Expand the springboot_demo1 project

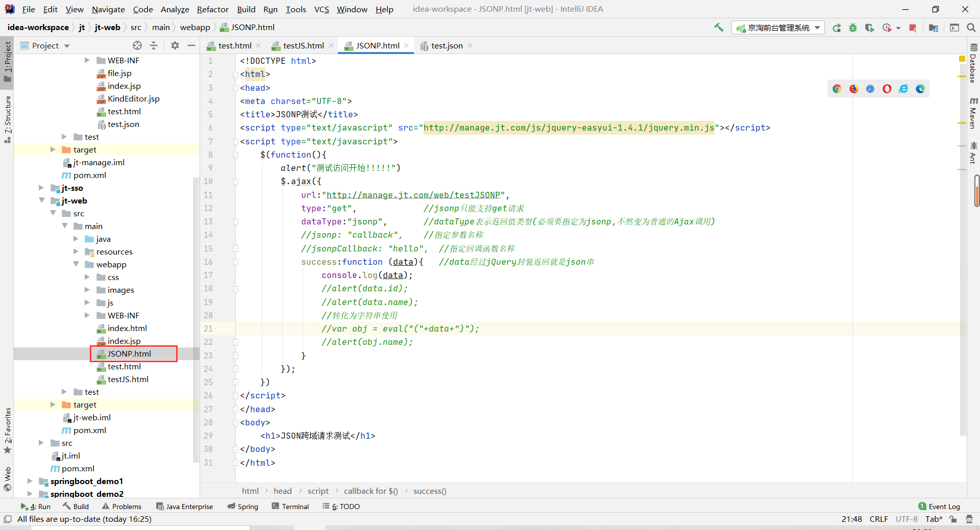click(30, 481)
